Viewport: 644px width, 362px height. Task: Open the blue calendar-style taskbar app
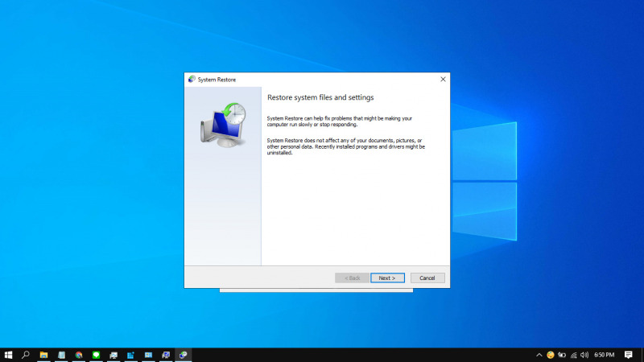click(130, 355)
